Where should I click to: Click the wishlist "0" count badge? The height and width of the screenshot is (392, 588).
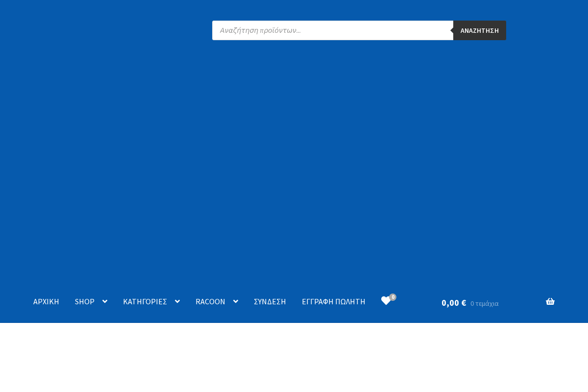pos(392,297)
